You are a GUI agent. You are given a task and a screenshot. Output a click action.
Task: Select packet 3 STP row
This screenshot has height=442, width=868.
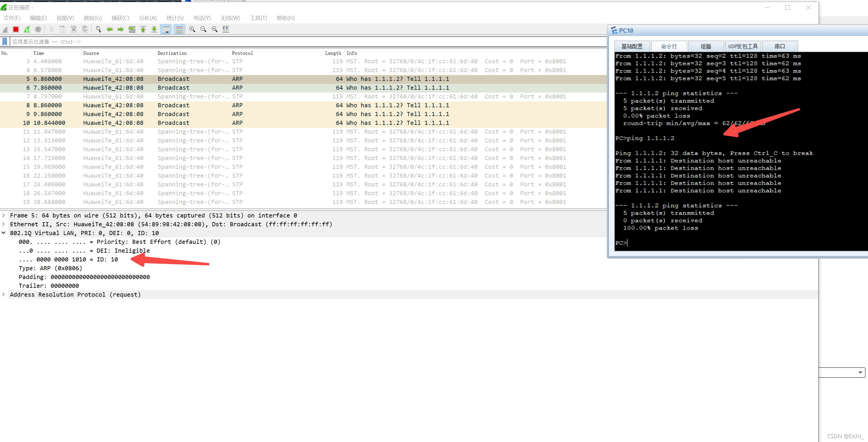303,61
